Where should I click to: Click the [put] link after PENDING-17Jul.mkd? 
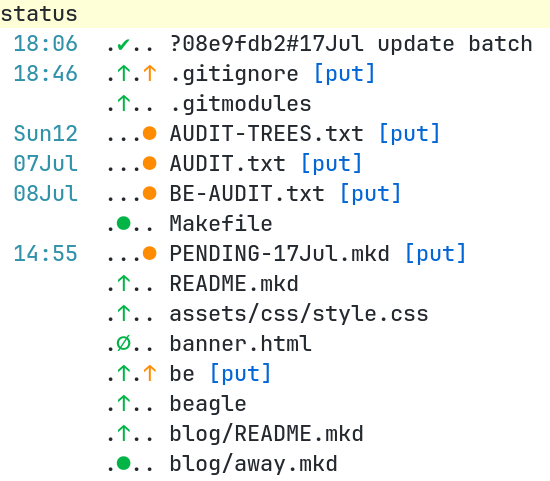click(x=435, y=253)
